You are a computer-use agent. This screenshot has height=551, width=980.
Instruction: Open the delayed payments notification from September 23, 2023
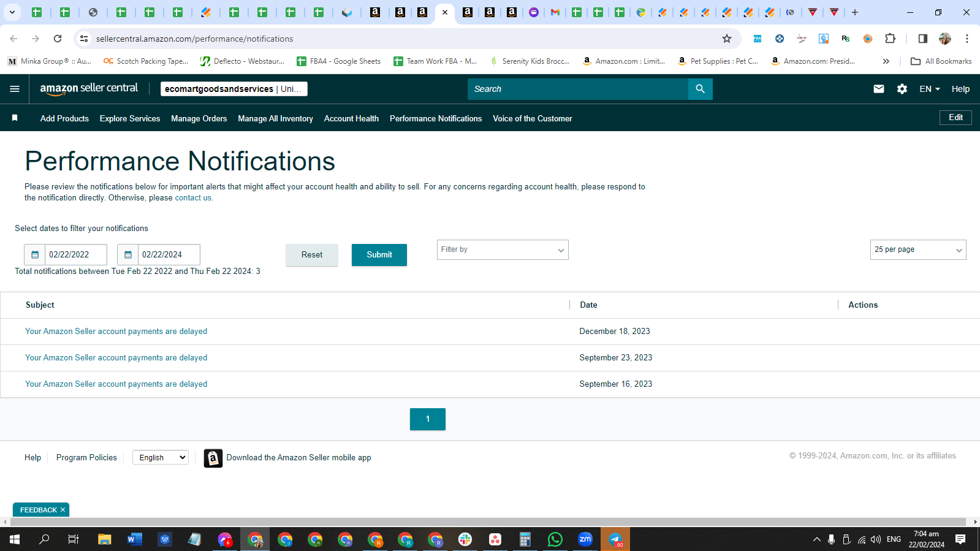tap(116, 358)
